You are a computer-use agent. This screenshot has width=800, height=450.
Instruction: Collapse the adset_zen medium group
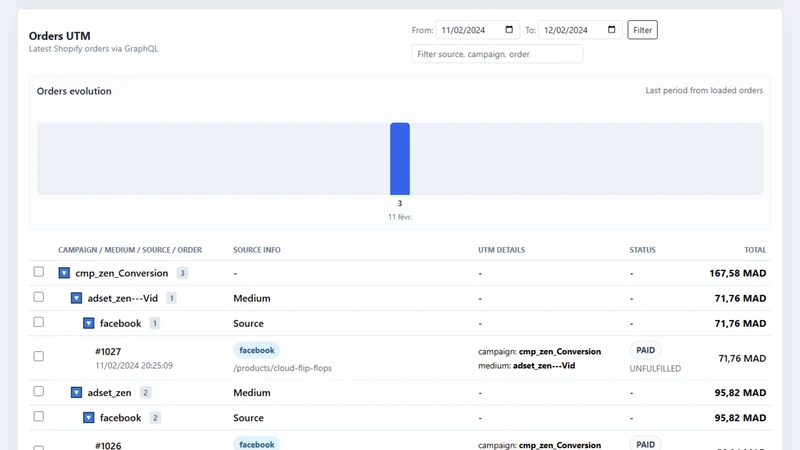pyautogui.click(x=76, y=392)
